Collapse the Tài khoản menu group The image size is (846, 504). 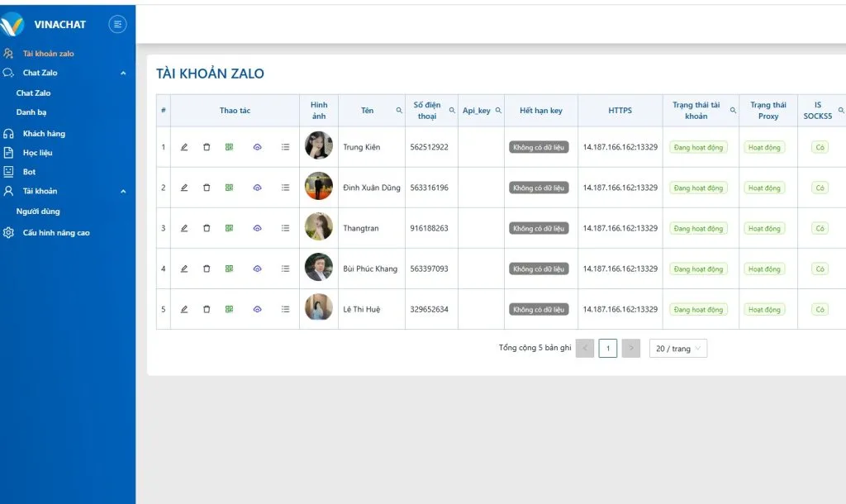[x=123, y=192]
